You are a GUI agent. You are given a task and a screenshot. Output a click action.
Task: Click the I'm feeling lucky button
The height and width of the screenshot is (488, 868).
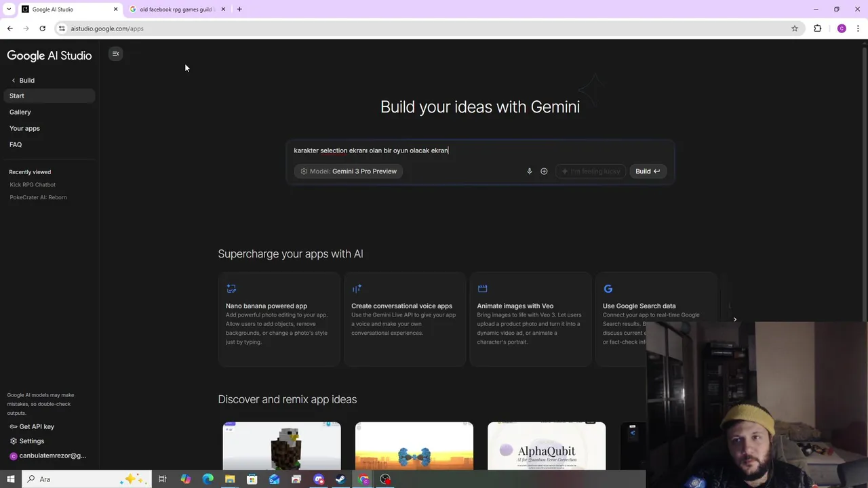590,171
